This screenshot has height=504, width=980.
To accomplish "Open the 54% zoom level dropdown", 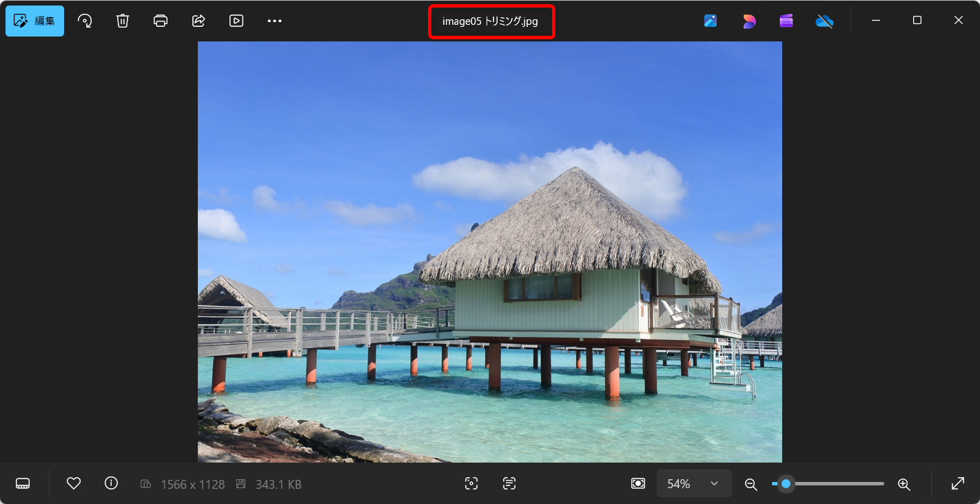I will tap(694, 483).
